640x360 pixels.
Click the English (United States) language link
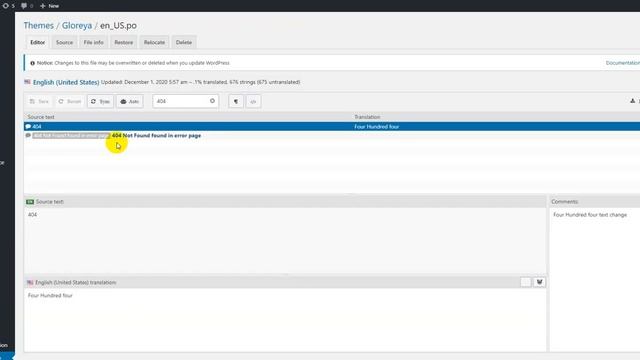click(66, 82)
